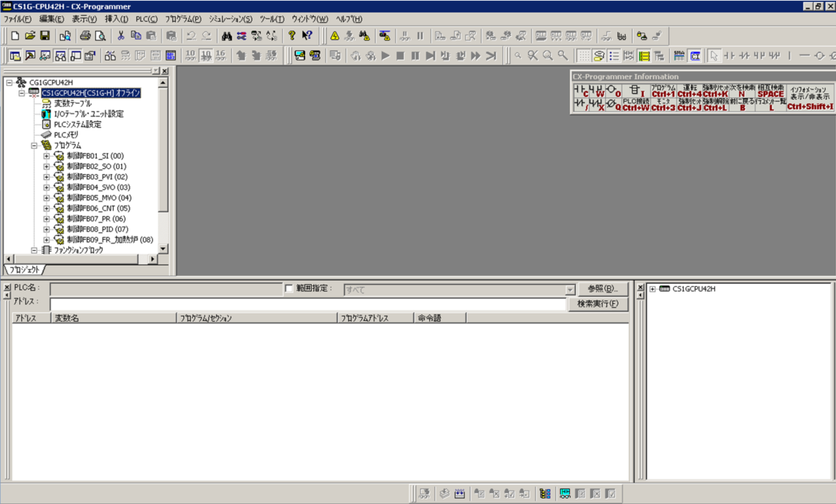Click the Cut scissors icon

tap(120, 35)
